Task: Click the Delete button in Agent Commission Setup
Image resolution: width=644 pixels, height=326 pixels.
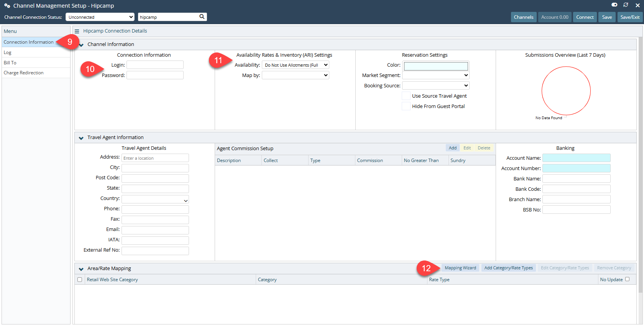Action: pos(484,148)
